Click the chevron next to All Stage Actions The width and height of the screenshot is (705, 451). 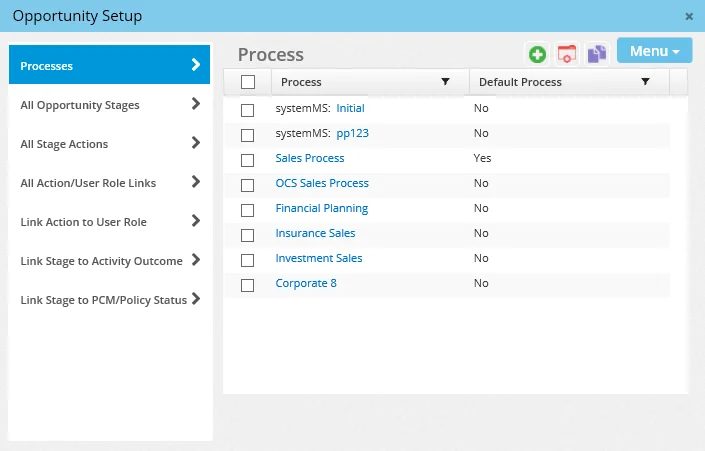pos(195,143)
